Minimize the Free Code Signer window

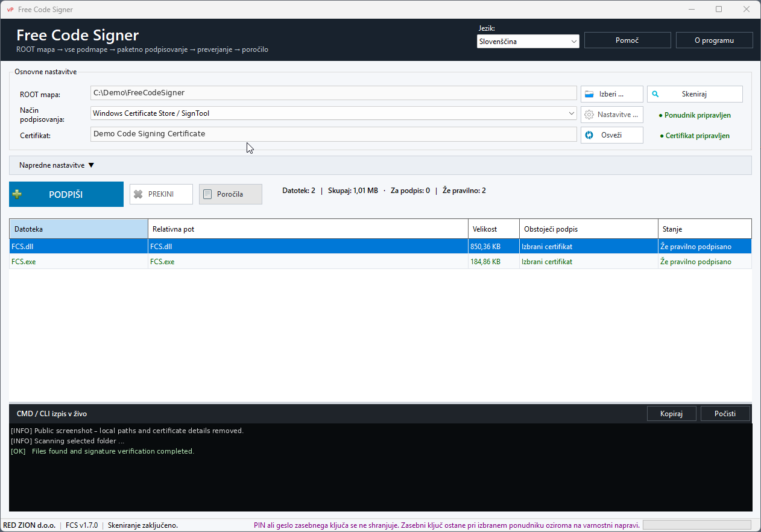tap(691, 9)
